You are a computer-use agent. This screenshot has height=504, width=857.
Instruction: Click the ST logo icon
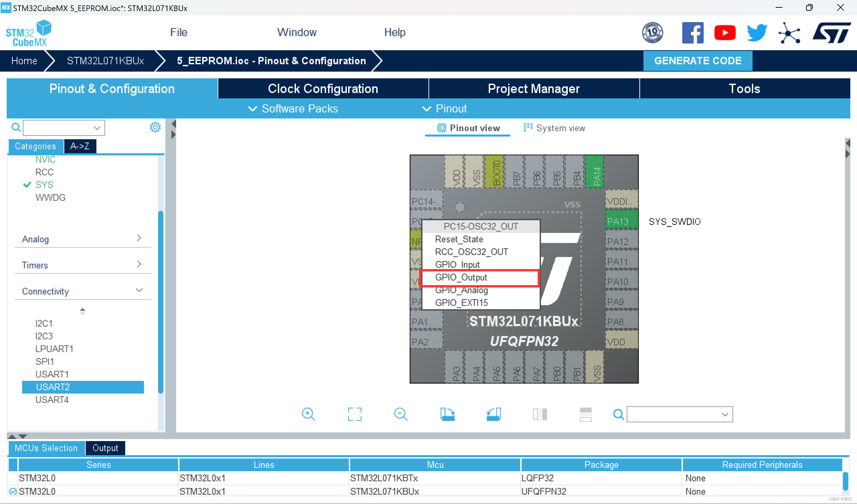[832, 33]
